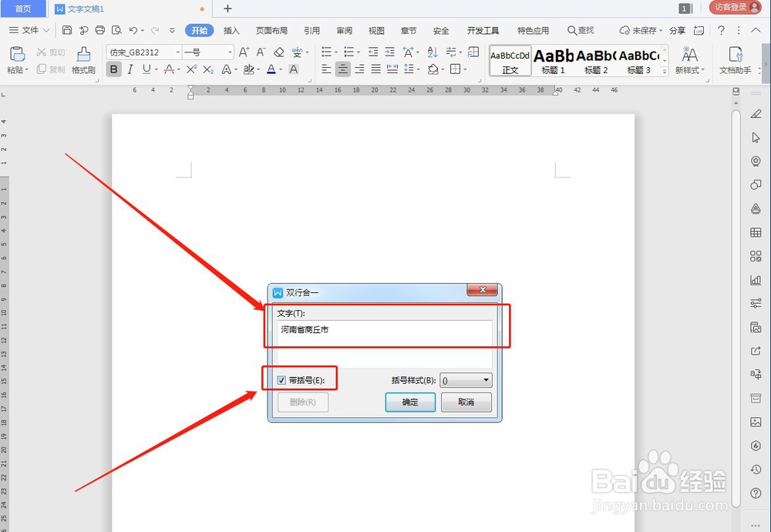Open 未保存 cloud status dropdown

[641, 31]
